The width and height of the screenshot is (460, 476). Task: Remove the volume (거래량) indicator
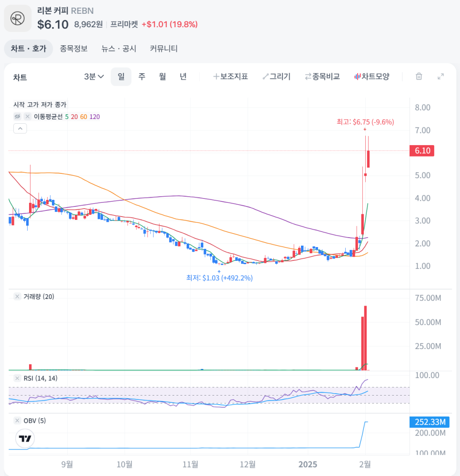(17, 297)
